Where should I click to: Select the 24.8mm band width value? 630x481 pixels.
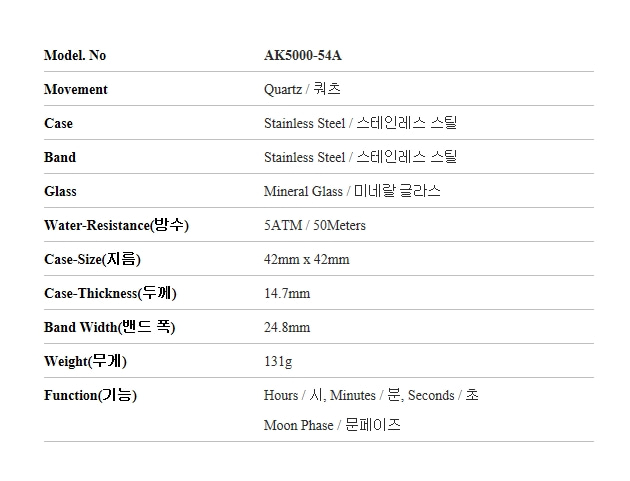click(x=287, y=327)
